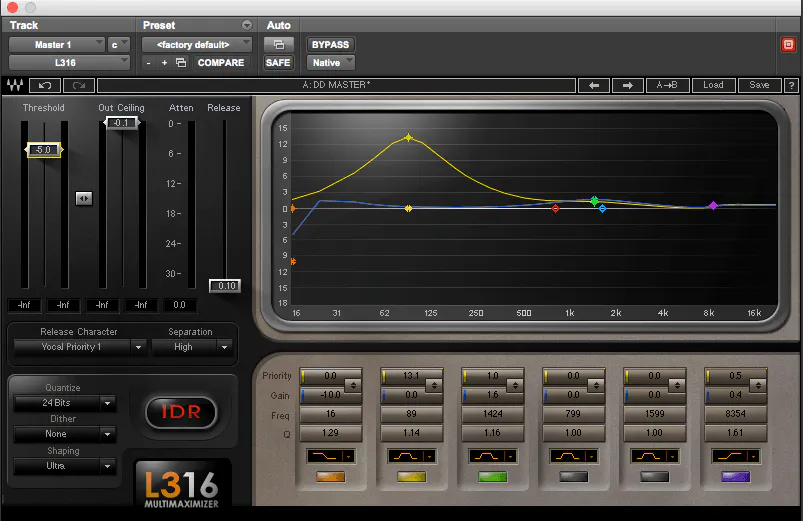The height and width of the screenshot is (521, 803).
Task: Undo the last change with the undo arrow
Action: pos(45,86)
